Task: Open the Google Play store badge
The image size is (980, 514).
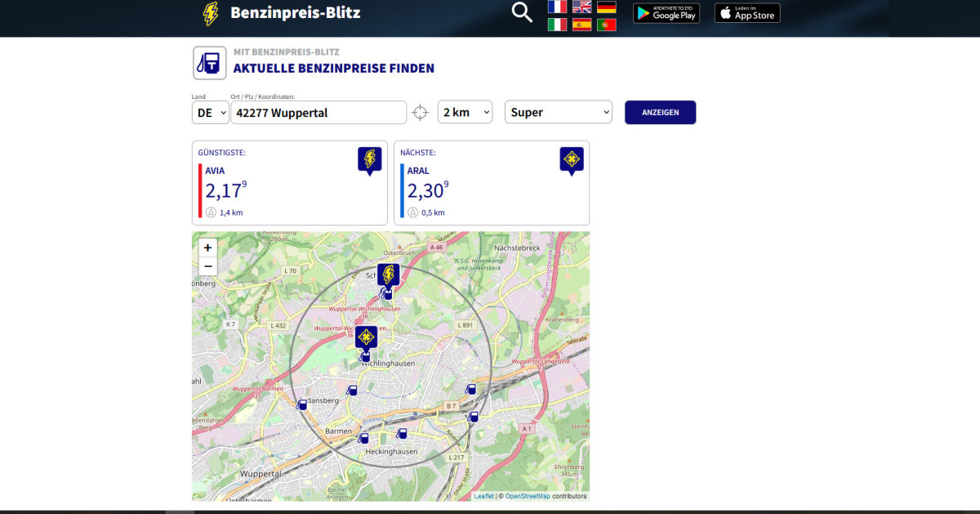Action: pos(666,12)
